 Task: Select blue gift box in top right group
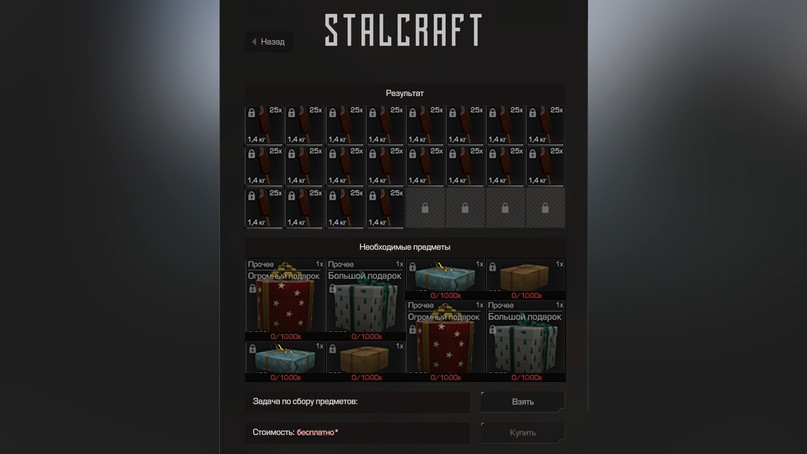pos(445,279)
